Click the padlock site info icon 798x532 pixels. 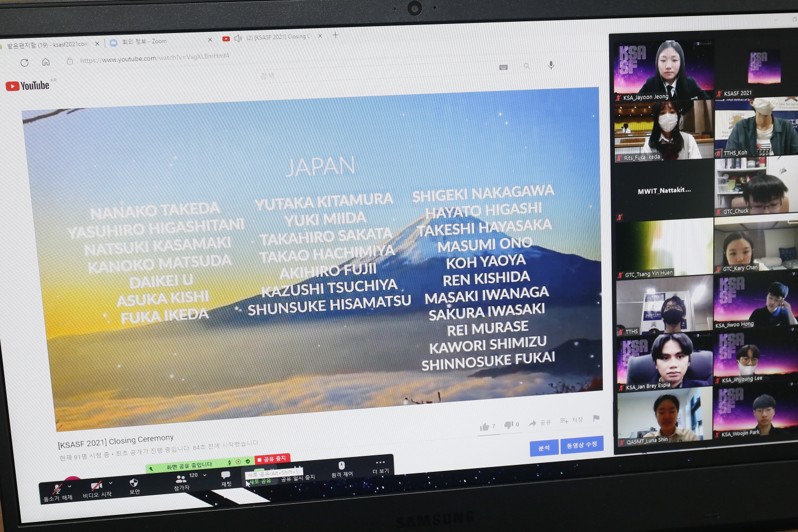tap(70, 61)
